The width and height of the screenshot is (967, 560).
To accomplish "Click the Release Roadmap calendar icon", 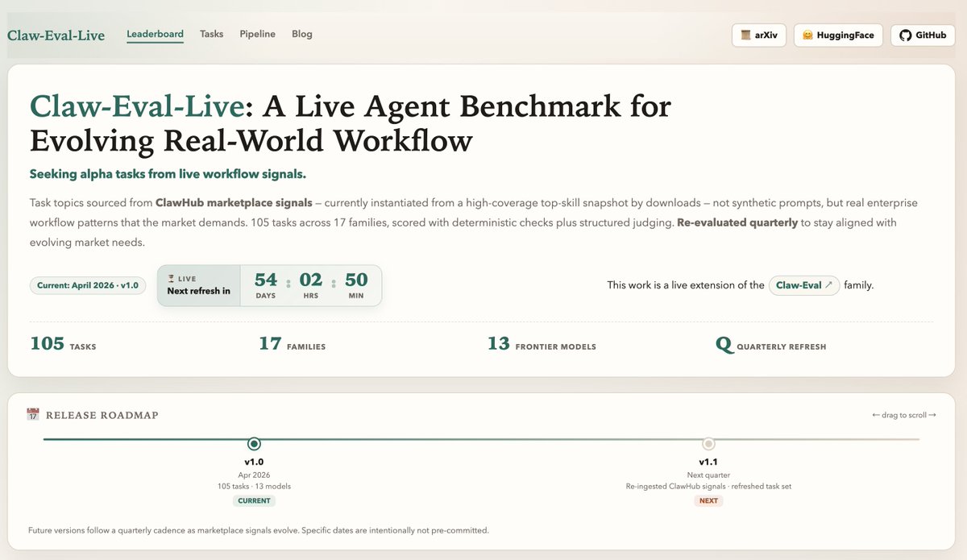I will (x=33, y=414).
